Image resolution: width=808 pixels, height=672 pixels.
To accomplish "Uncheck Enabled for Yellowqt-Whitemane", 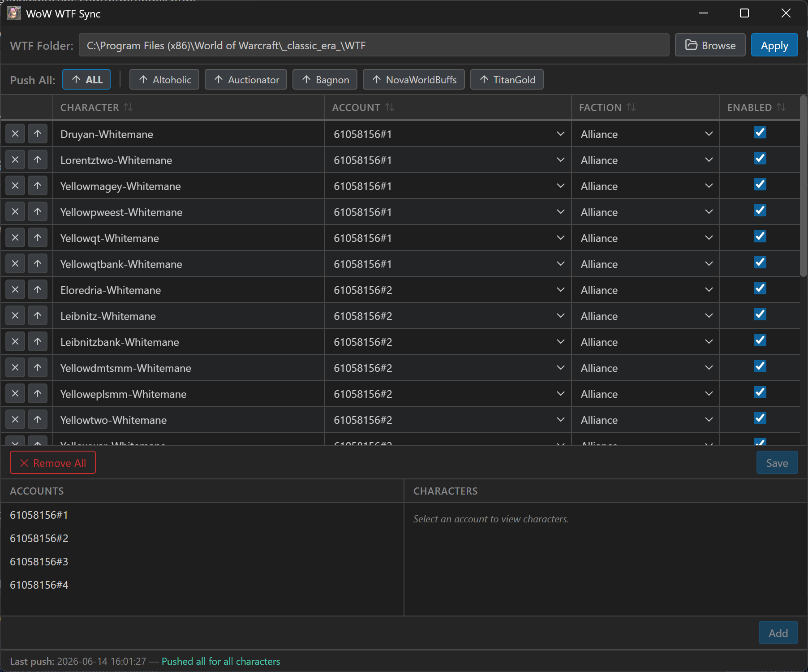I will (x=760, y=236).
